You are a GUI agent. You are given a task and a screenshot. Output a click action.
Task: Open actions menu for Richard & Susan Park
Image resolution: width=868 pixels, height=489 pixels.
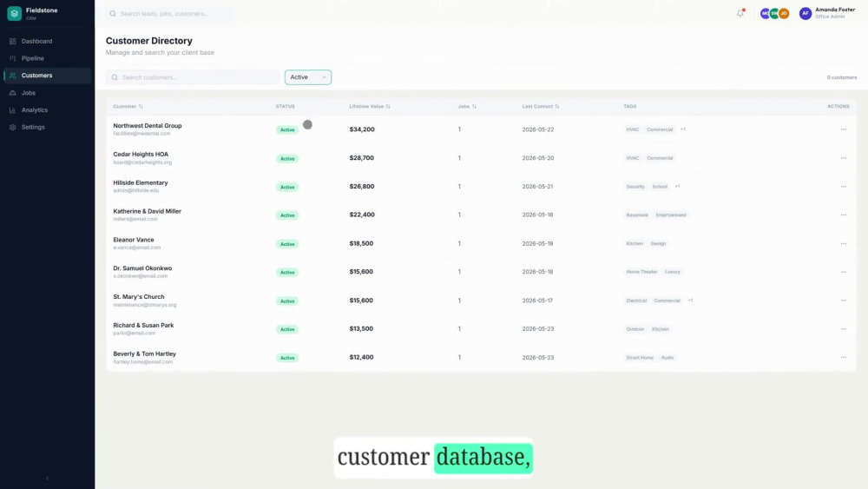(844, 329)
